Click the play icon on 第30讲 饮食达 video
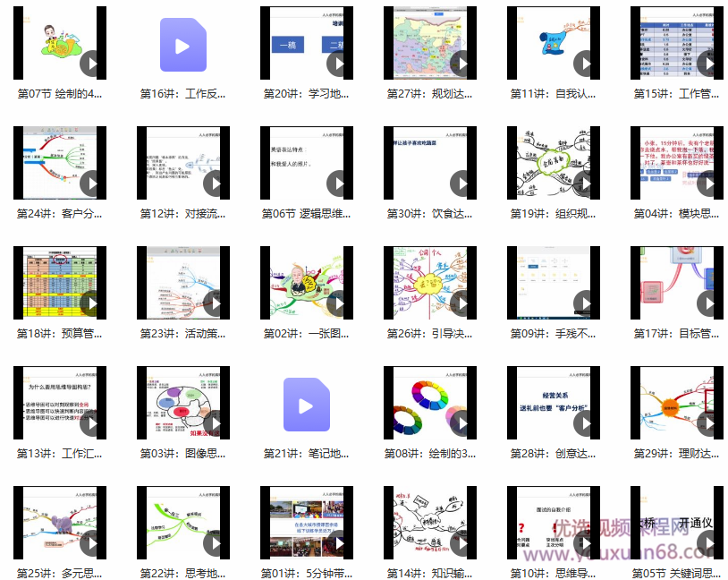Viewport: 728px width, 580px height. pyautogui.click(x=461, y=183)
